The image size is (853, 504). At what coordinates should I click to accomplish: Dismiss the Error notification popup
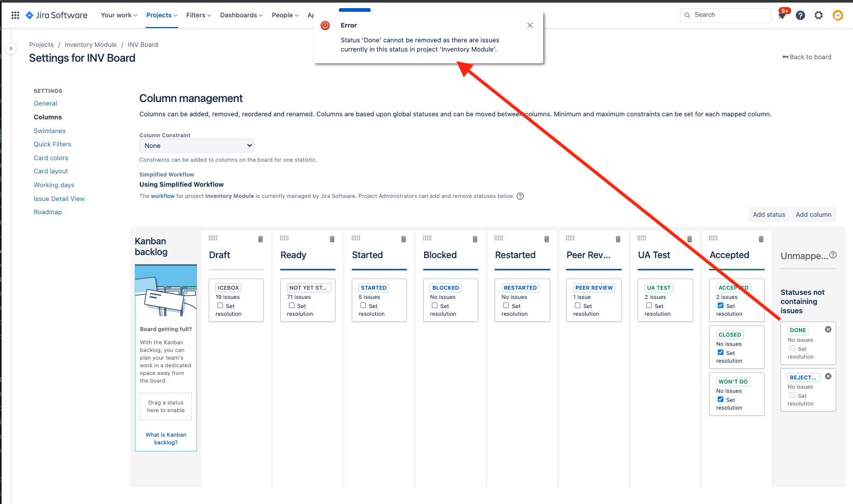click(530, 26)
